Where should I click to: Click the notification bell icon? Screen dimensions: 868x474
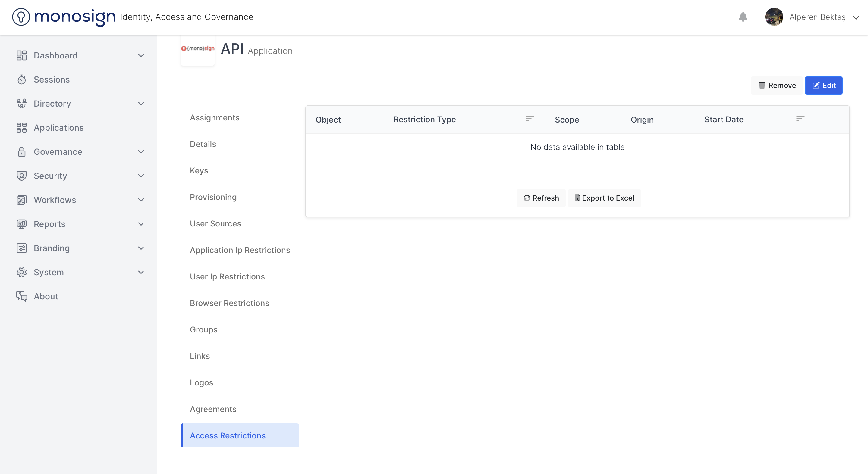(x=743, y=17)
